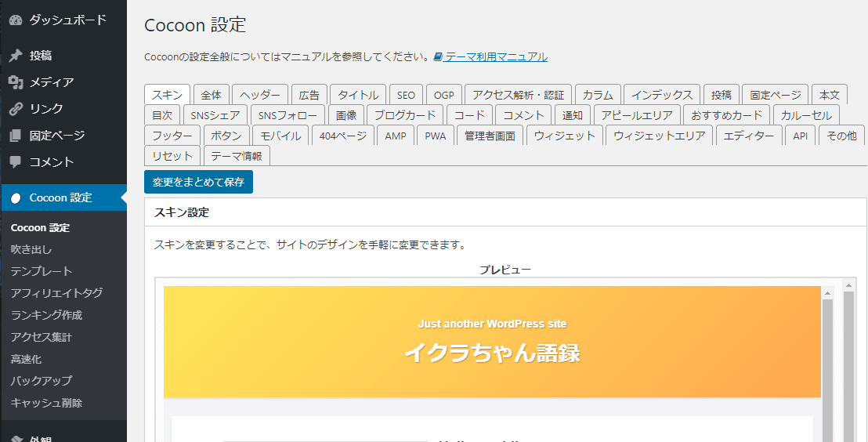
Task: Switch to the タイトル tab
Action: pos(358,95)
